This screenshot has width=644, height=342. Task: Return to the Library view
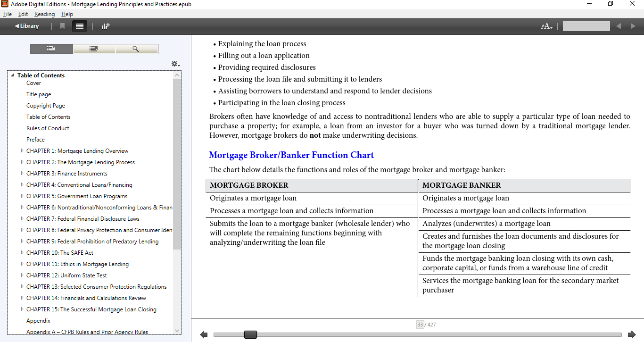tap(27, 26)
